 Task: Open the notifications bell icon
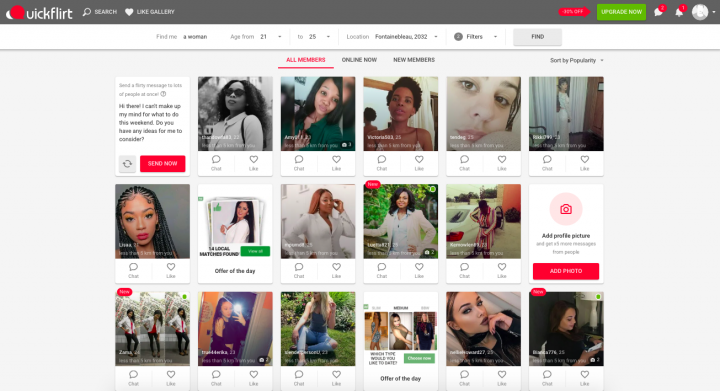coord(679,12)
